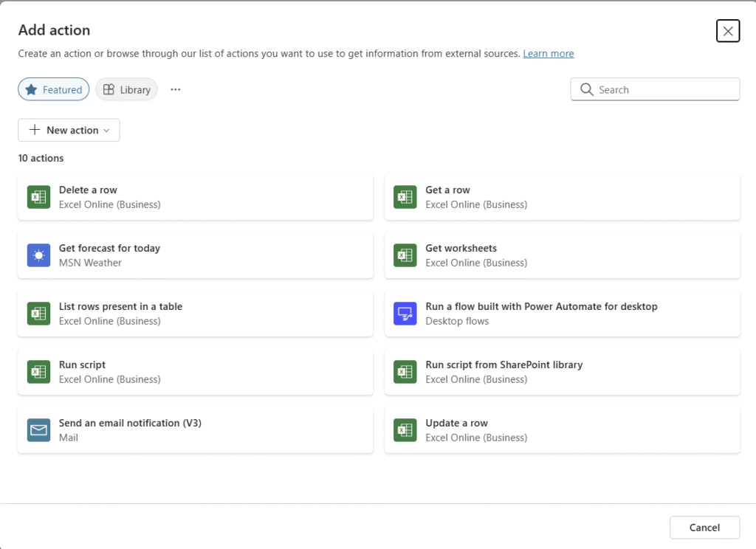Image resolution: width=756 pixels, height=549 pixels.
Task: Click the Mail envelope icon
Action: 38,430
